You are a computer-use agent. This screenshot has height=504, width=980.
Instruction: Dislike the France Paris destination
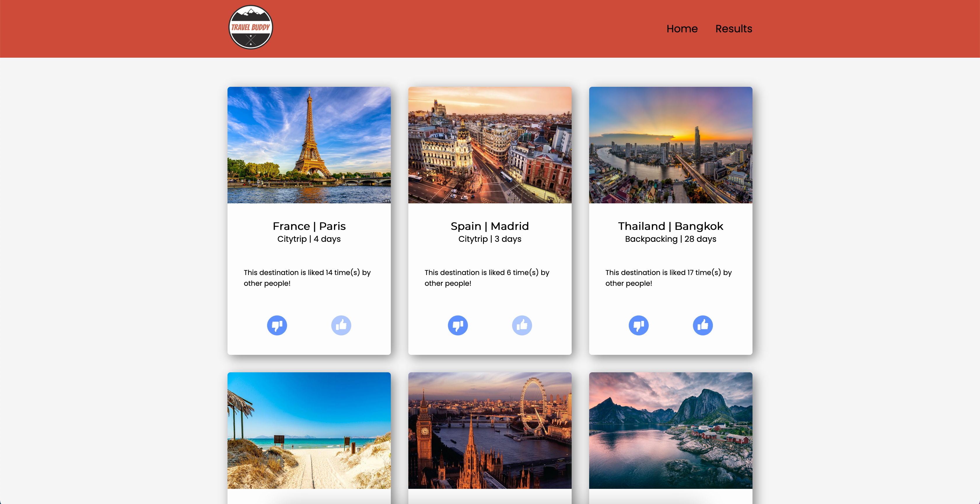pos(276,325)
